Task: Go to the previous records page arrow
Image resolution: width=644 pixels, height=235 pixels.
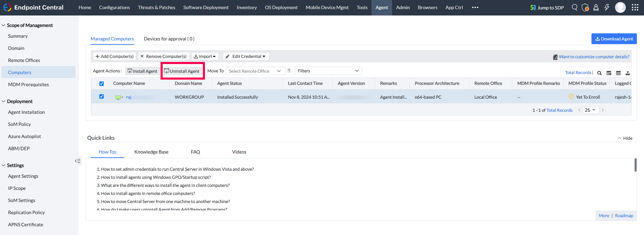Action: pyautogui.click(x=579, y=110)
